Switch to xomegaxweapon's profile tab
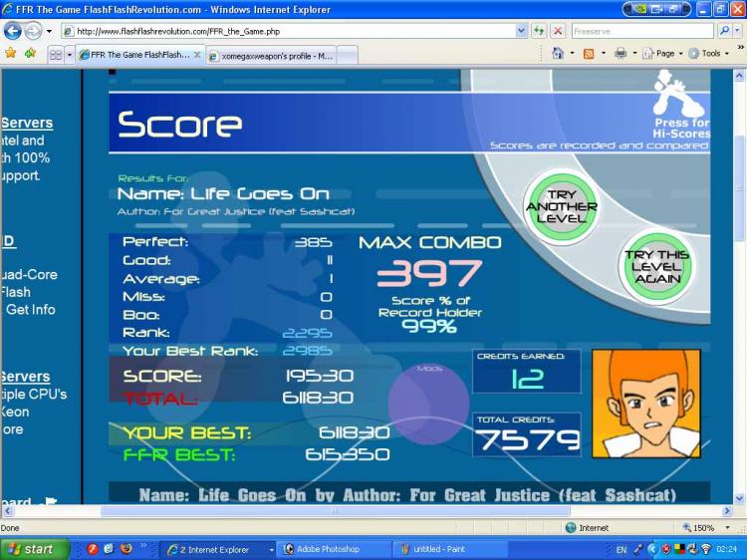The height and width of the screenshot is (560, 747). pos(272,56)
